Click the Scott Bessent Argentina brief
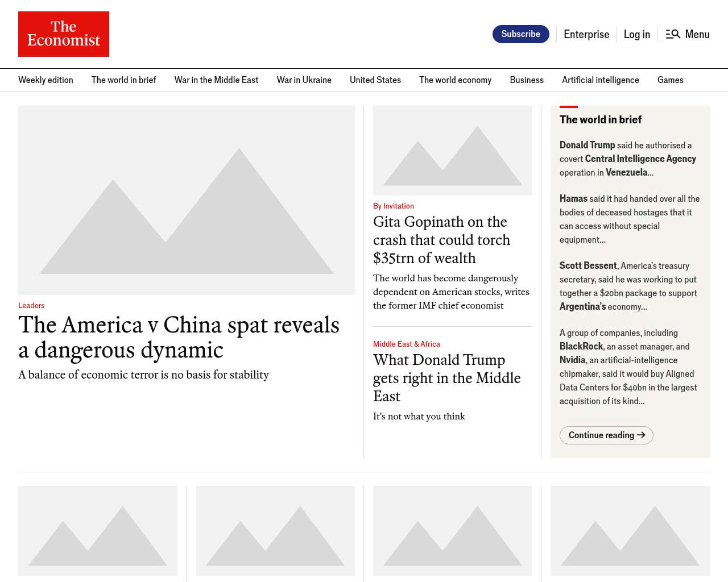 (x=628, y=286)
